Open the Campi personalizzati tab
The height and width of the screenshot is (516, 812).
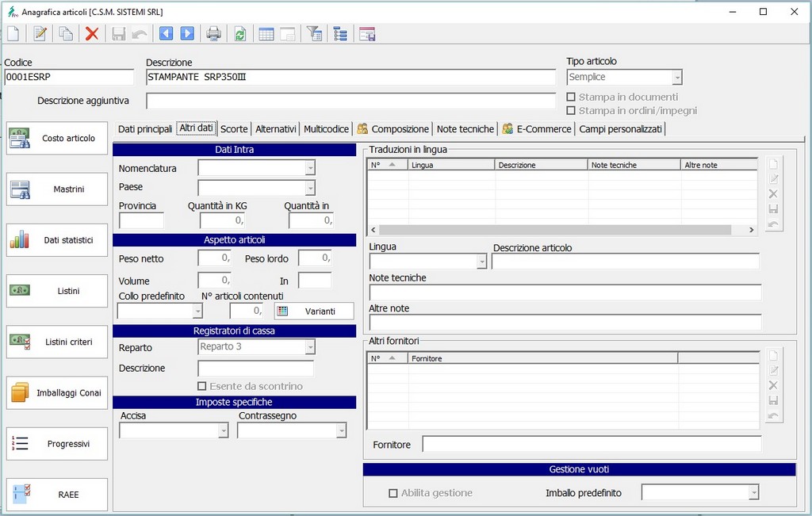coord(620,129)
